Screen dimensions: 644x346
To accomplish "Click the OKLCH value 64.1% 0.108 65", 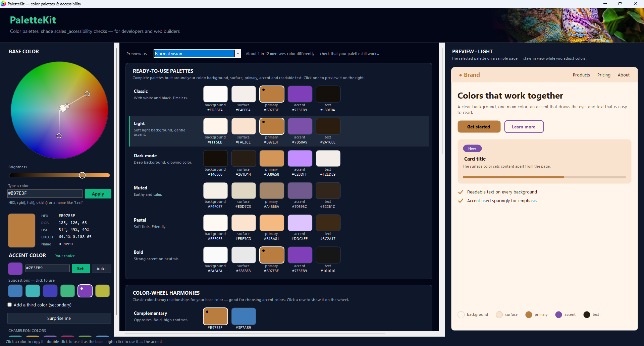I will click(x=75, y=237).
